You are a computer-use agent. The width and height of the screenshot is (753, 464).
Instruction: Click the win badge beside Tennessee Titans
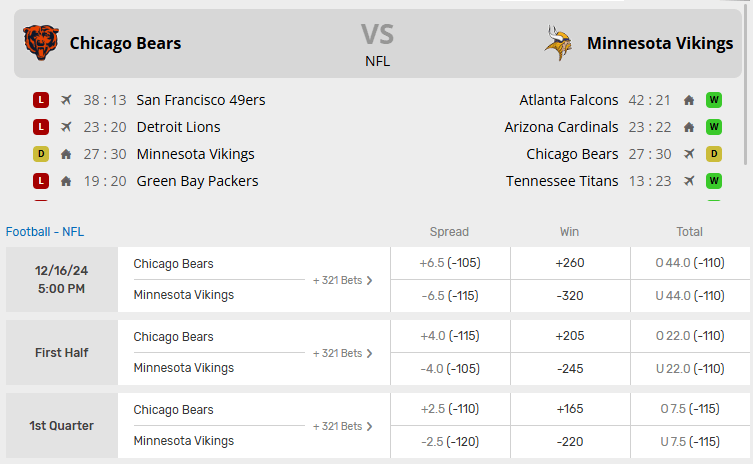tap(714, 181)
